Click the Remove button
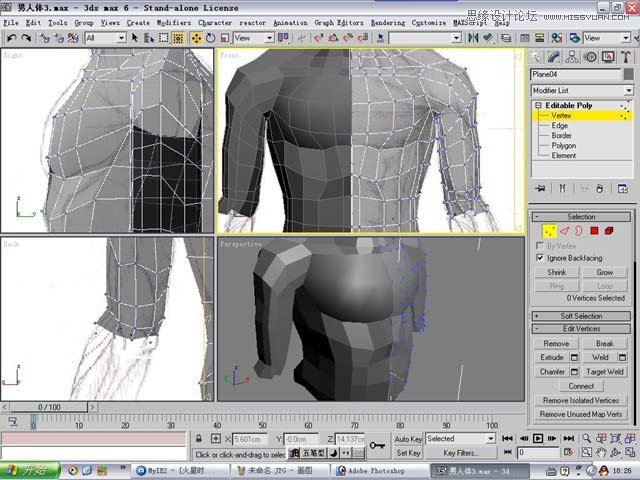640x480 pixels. pyautogui.click(x=556, y=344)
